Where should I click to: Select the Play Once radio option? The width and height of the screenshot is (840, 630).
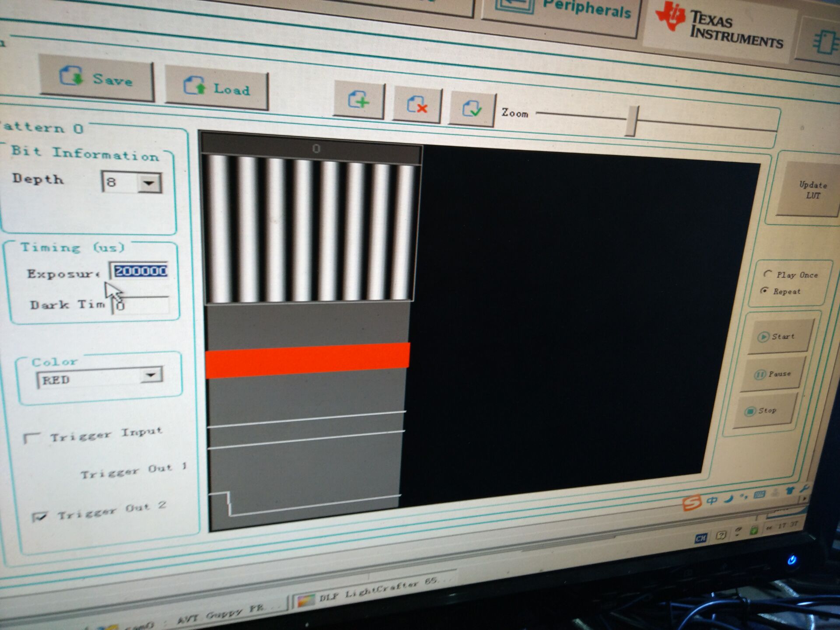pos(767,274)
